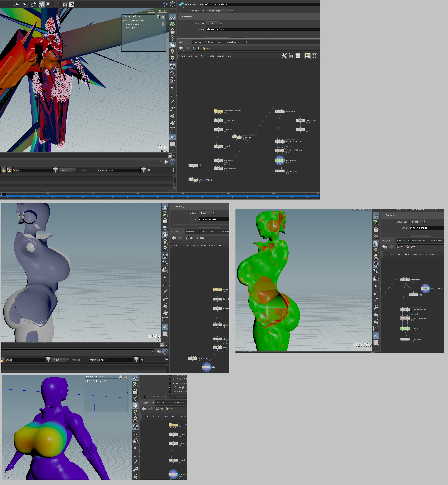448x485 pixels.
Task: Click the red disabled stop icon in top toolbar
Action: click(56, 4)
